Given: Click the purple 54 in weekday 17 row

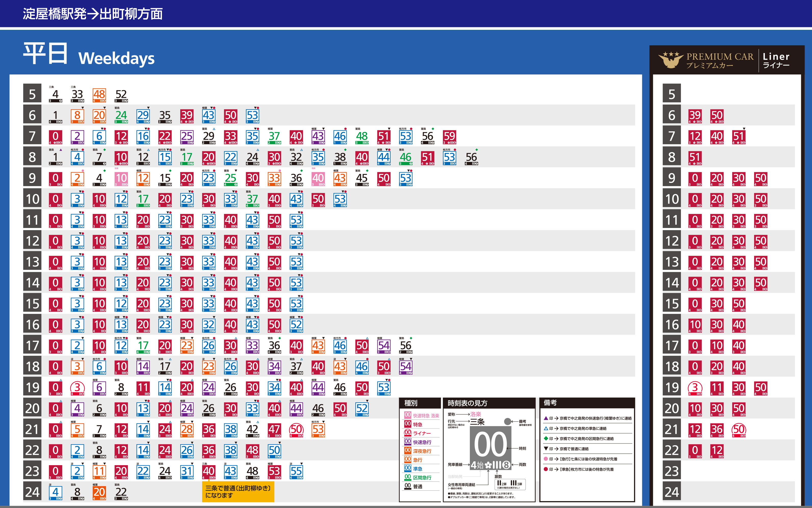Looking at the screenshot, I should coord(384,346).
